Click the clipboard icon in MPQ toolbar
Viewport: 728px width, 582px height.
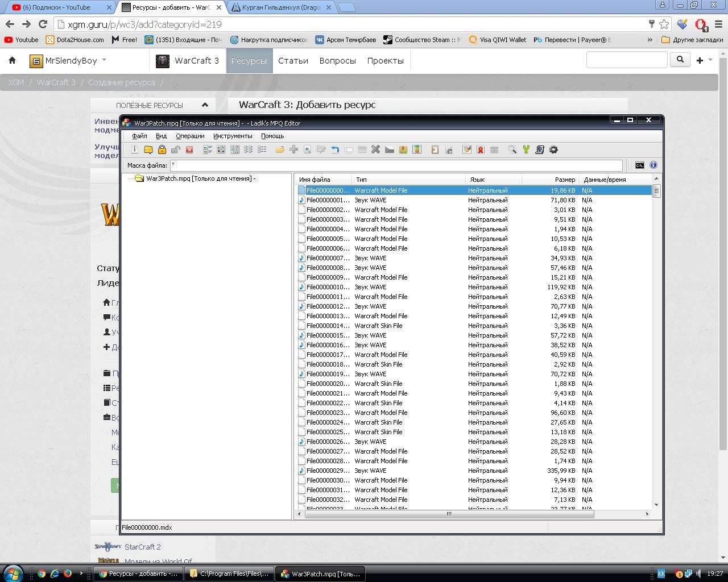435,149
